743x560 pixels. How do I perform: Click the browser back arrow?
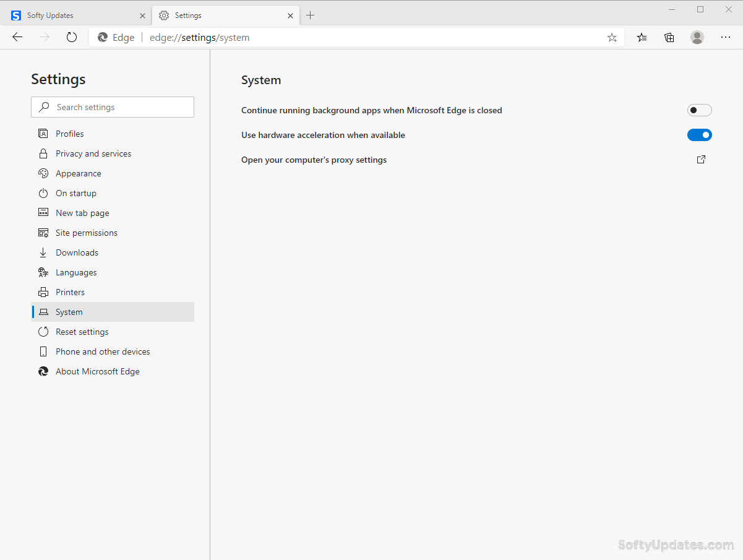pos(17,37)
